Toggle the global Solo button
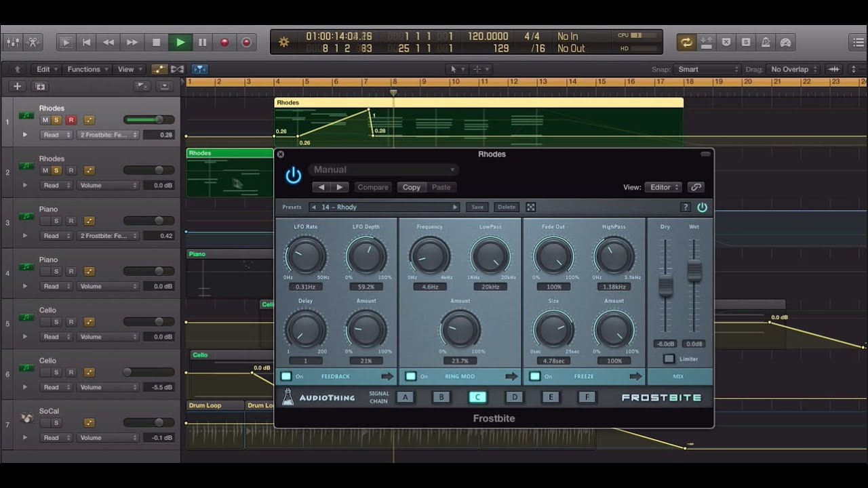The image size is (868, 488). 746,42
